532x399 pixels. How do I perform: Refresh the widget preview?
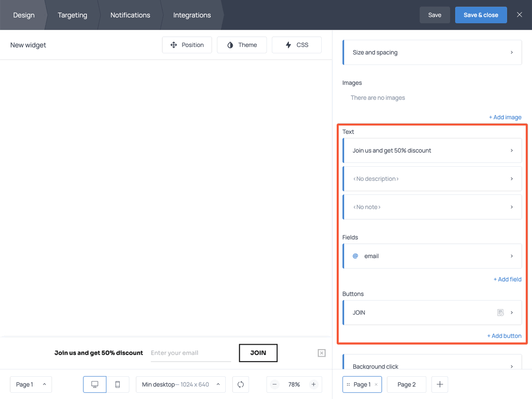coord(240,384)
